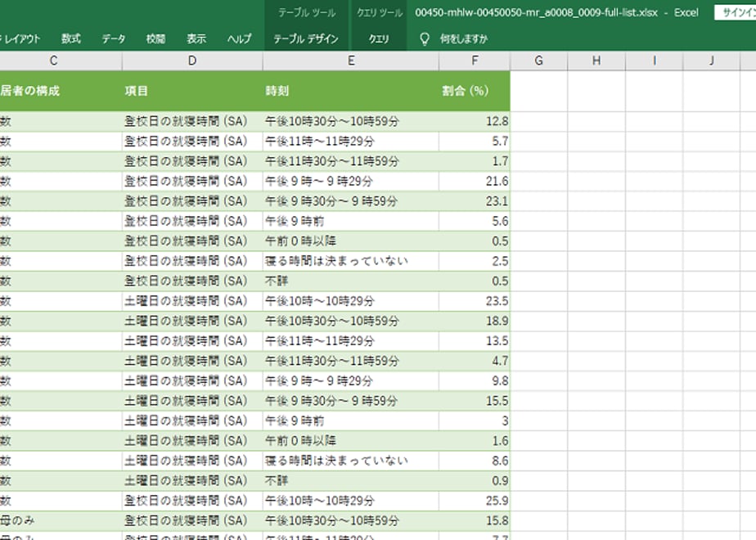Image resolution: width=756 pixels, height=540 pixels.
Task: Click 土曜日 row 寝る時間は決まっていない cell
Action: click(x=351, y=461)
